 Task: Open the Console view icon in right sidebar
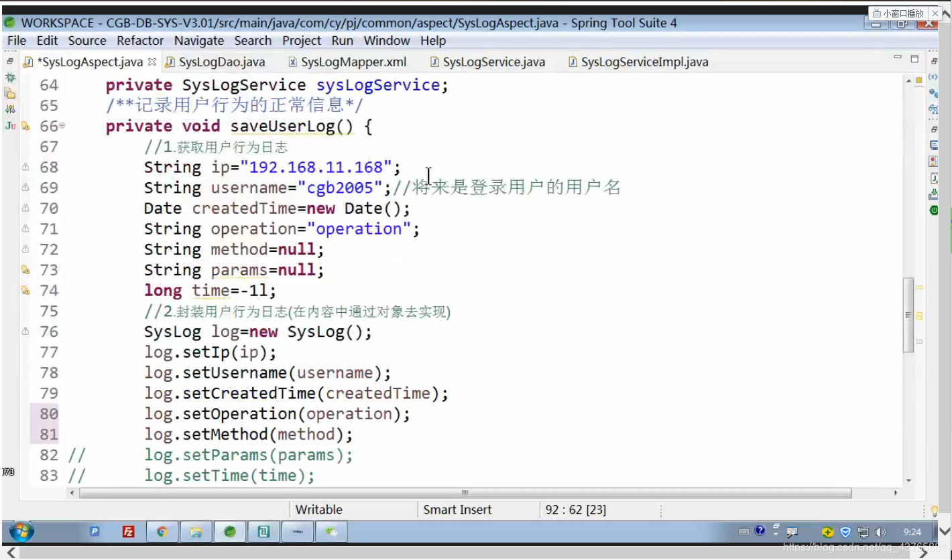[933, 145]
